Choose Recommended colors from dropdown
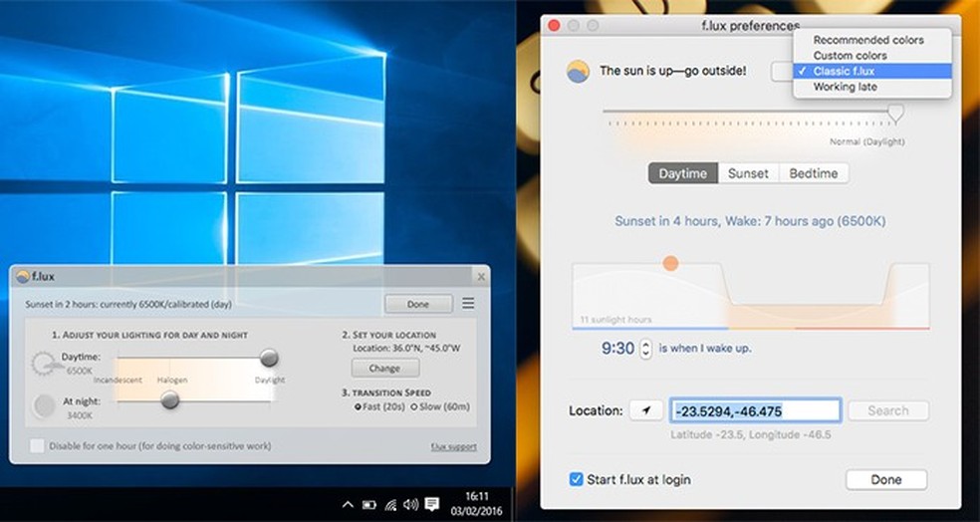The width and height of the screenshot is (980, 522). click(872, 40)
